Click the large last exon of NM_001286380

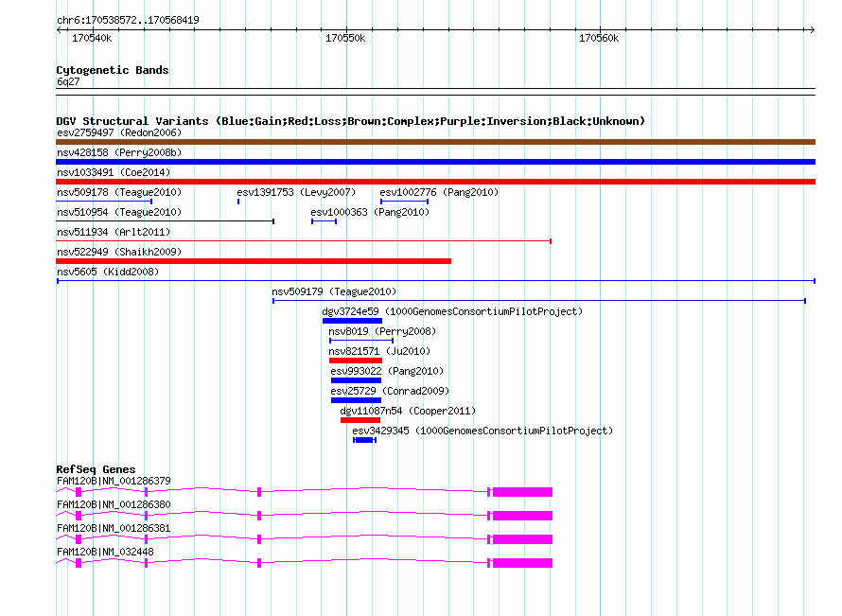pos(522,516)
